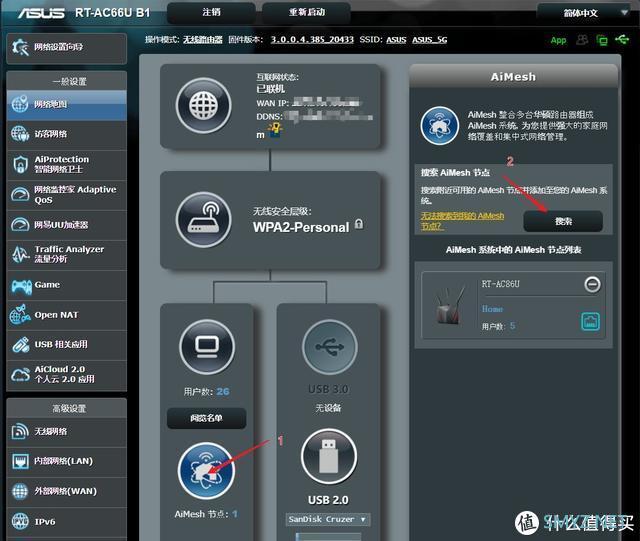Click the USB status icon in header

coord(622,39)
